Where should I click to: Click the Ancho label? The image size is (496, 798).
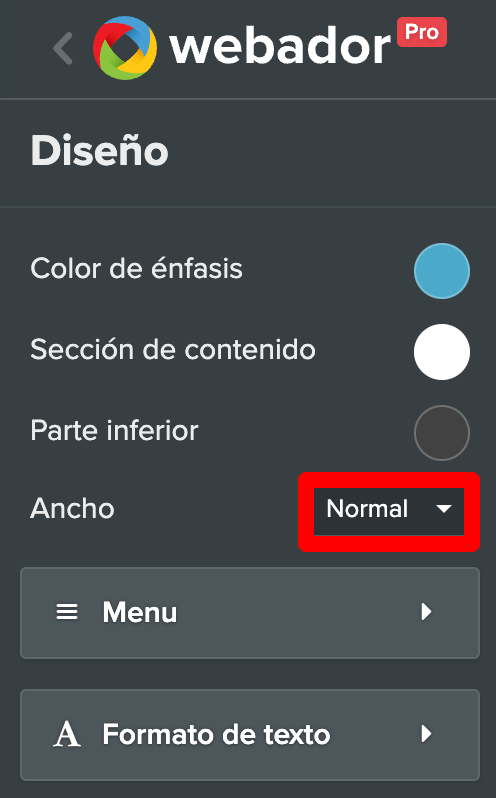pyautogui.click(x=72, y=508)
